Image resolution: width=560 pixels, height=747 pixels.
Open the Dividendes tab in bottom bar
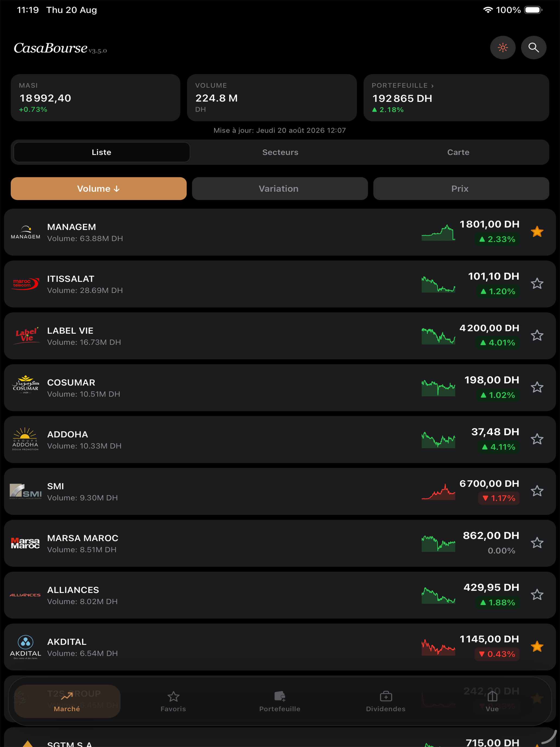pyautogui.click(x=386, y=701)
